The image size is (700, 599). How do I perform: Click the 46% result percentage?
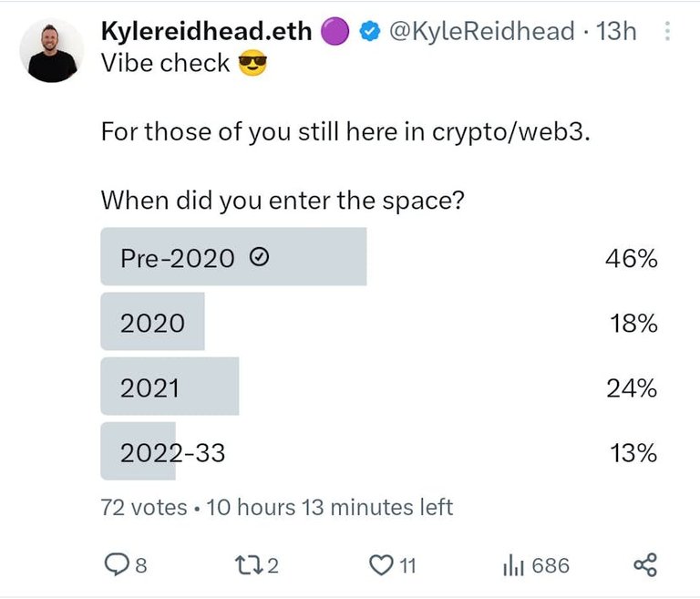click(x=632, y=259)
